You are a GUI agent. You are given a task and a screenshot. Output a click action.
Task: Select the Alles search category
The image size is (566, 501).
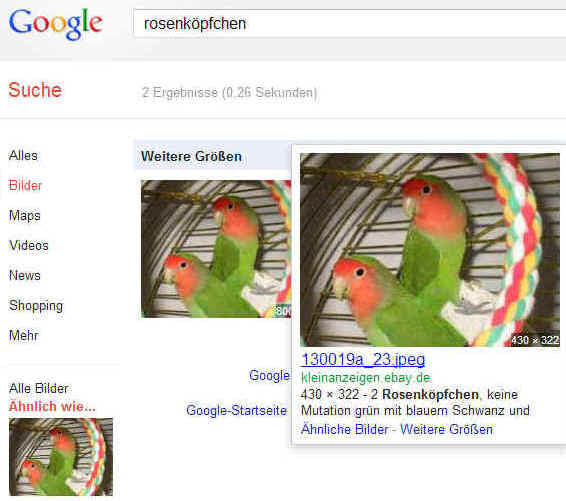[23, 156]
